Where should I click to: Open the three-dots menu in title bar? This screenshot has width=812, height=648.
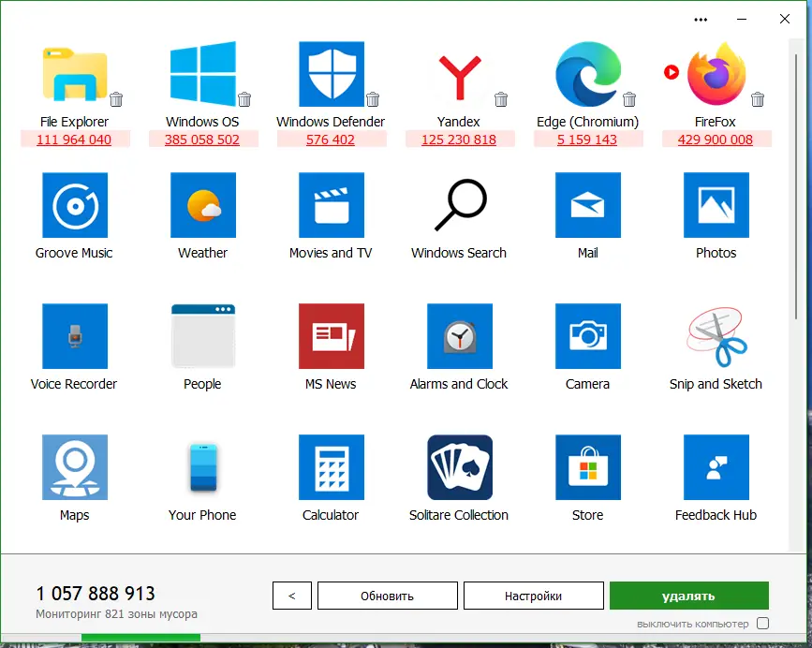coord(701,20)
